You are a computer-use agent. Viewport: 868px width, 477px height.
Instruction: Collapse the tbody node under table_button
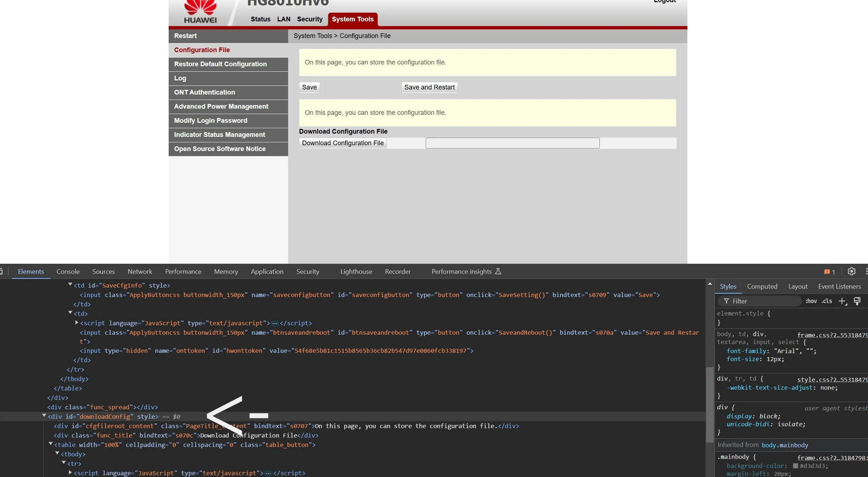[x=57, y=453]
